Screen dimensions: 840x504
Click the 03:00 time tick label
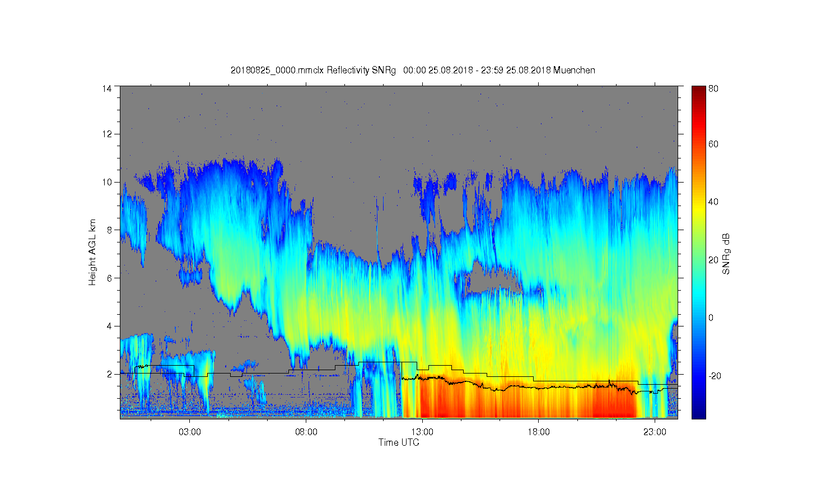tap(190, 432)
